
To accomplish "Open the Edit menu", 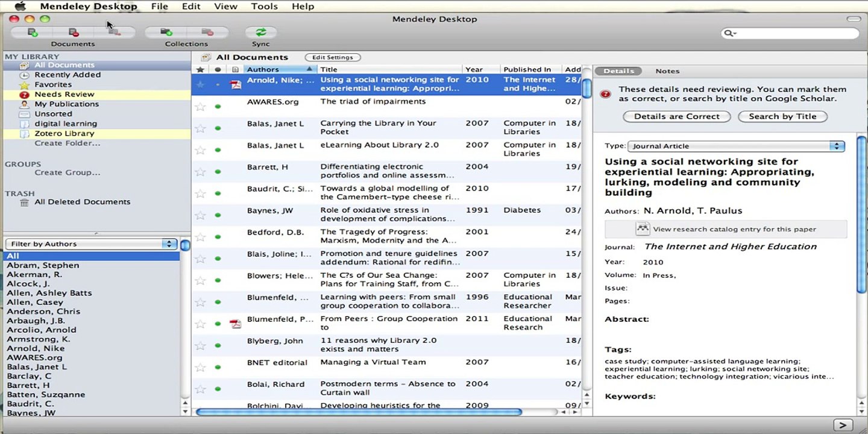I will [x=191, y=7].
